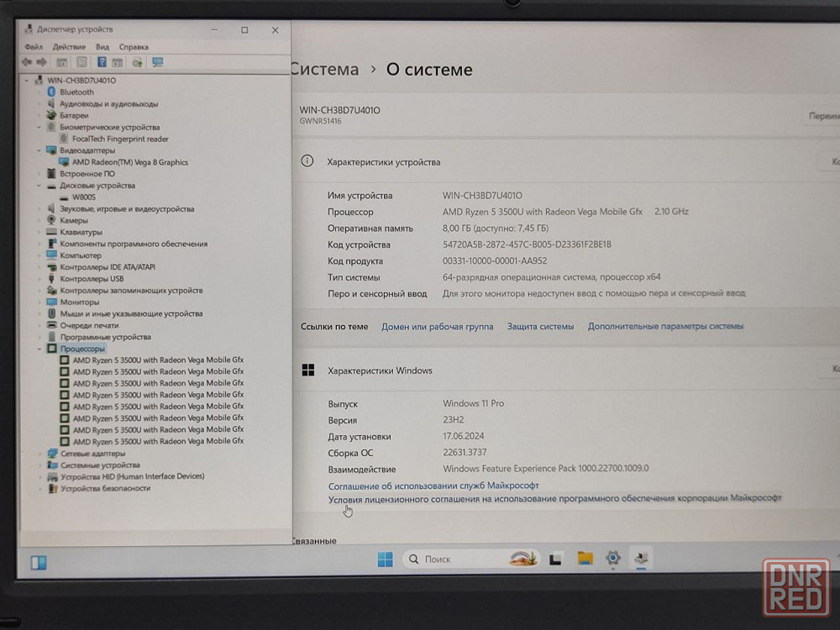
Task: Open Домен или рабочая группа link
Action: (x=437, y=326)
